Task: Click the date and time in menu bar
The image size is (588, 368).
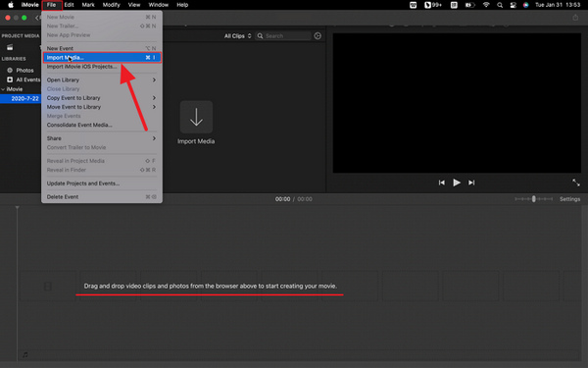Action: tap(558, 5)
